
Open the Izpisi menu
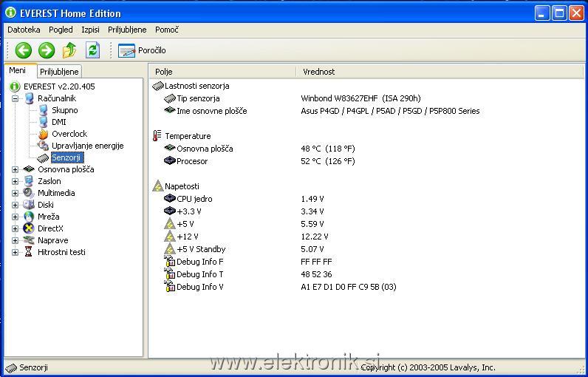90,30
